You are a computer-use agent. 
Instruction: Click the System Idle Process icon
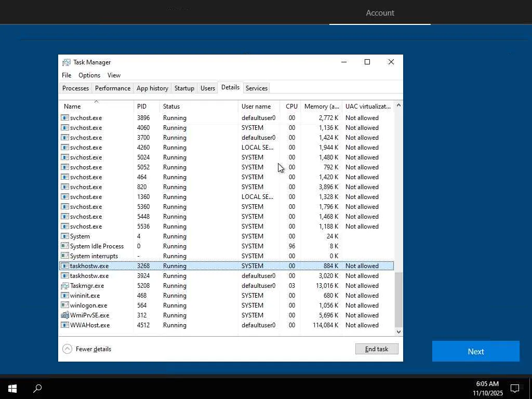(65, 246)
